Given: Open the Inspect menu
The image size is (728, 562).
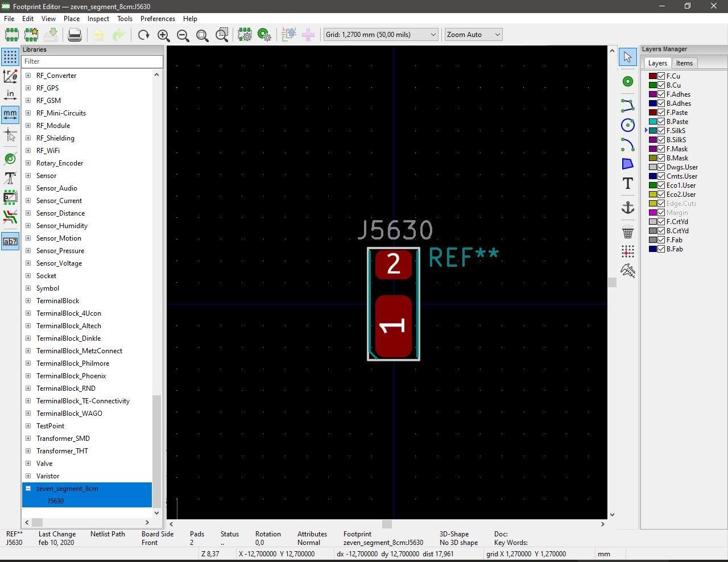Looking at the screenshot, I should click(98, 18).
